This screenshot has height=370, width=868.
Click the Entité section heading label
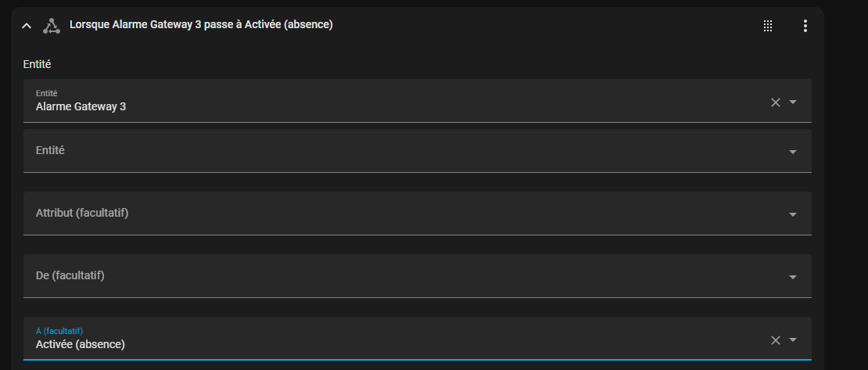(37, 64)
